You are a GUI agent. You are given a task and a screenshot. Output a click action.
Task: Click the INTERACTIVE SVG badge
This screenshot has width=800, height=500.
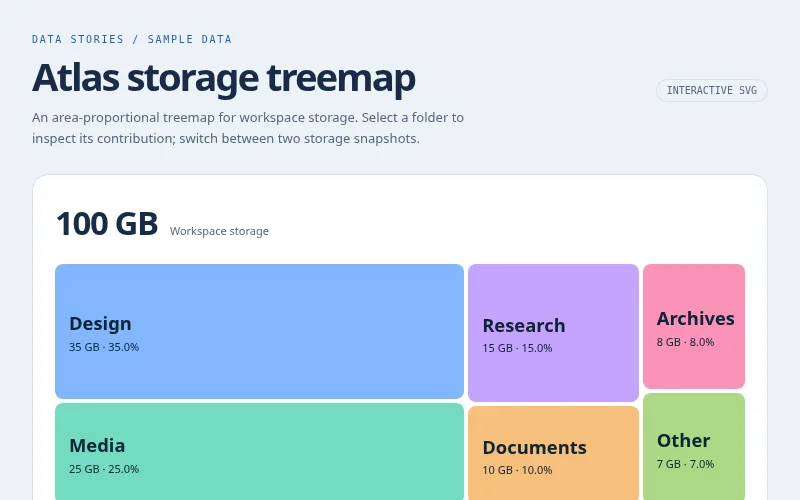click(712, 90)
